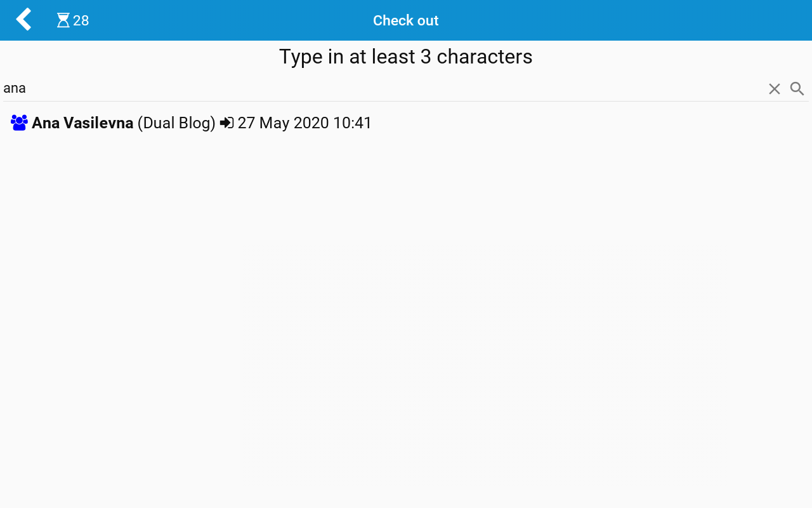Click the word "May" in the date
812x508 pixels.
point(274,123)
